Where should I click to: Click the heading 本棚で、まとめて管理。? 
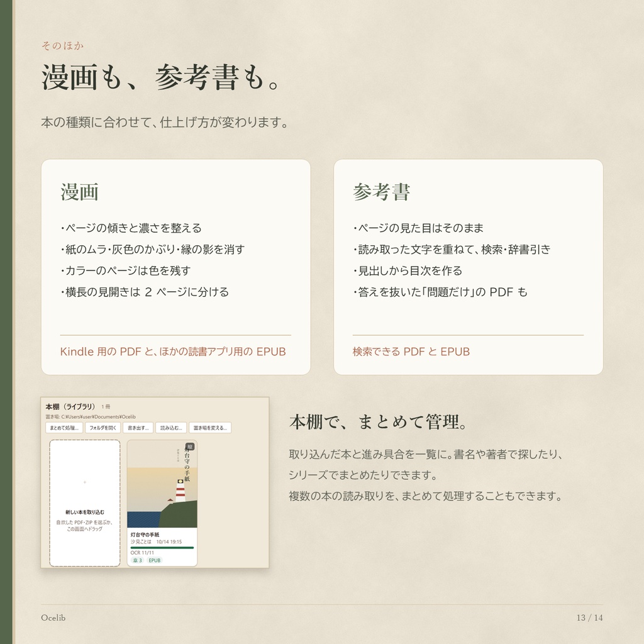(378, 422)
